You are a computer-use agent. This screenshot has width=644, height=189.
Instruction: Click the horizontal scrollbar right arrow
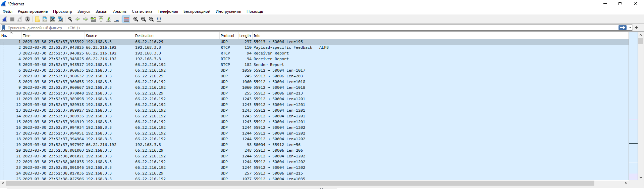tap(626, 183)
